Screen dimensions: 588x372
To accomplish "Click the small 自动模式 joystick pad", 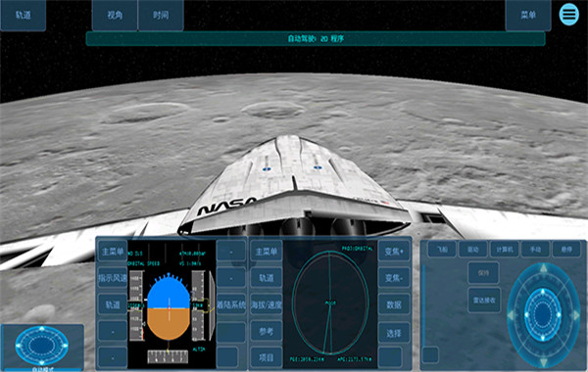I will [x=42, y=345].
